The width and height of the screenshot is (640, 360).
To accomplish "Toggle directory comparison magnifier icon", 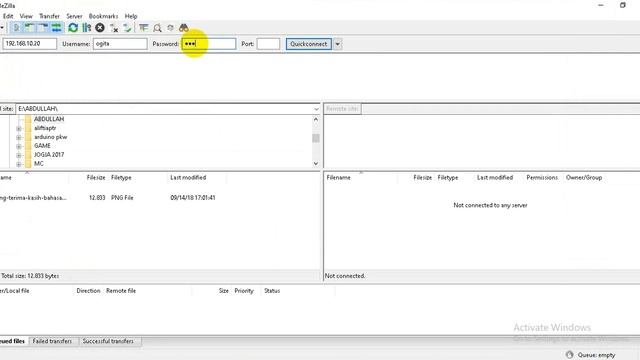I will point(157,28).
